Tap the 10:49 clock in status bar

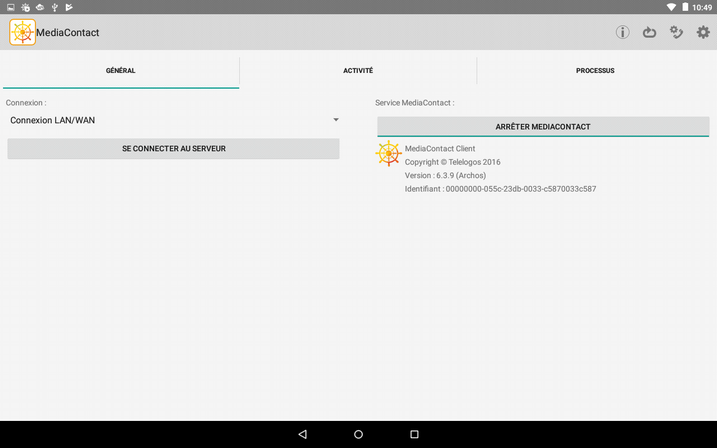tap(702, 7)
